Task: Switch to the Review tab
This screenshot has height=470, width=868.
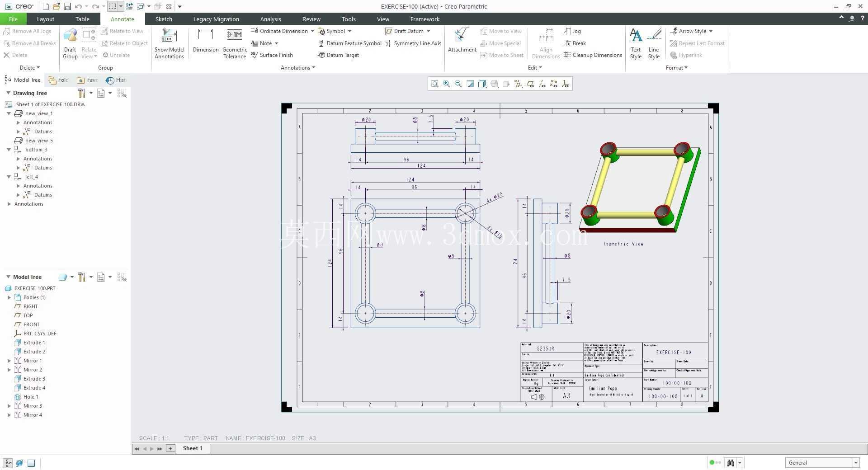Action: click(x=311, y=19)
